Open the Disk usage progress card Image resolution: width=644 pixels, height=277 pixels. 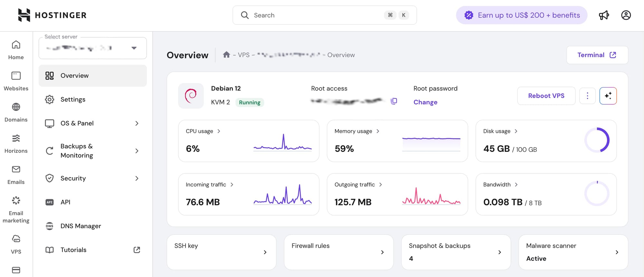tap(546, 141)
